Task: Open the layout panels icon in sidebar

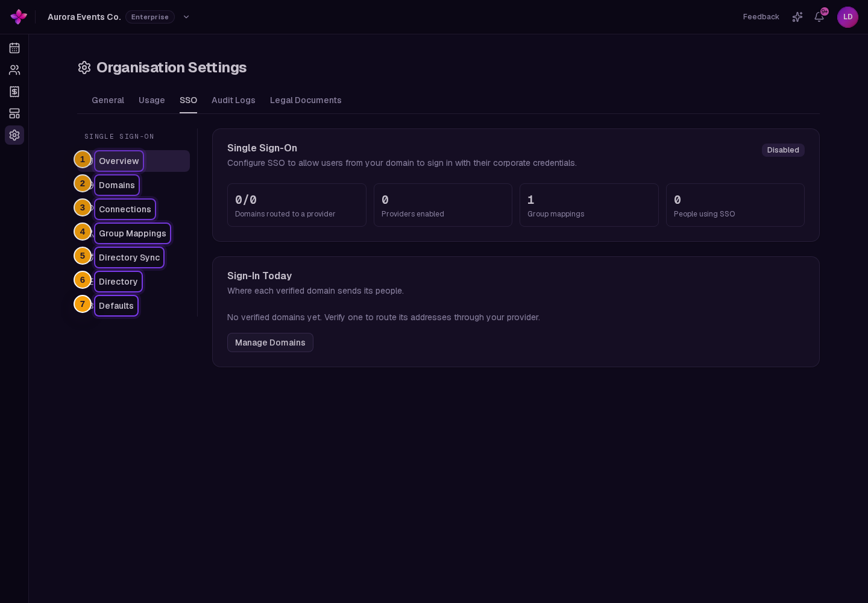Action: [x=14, y=113]
